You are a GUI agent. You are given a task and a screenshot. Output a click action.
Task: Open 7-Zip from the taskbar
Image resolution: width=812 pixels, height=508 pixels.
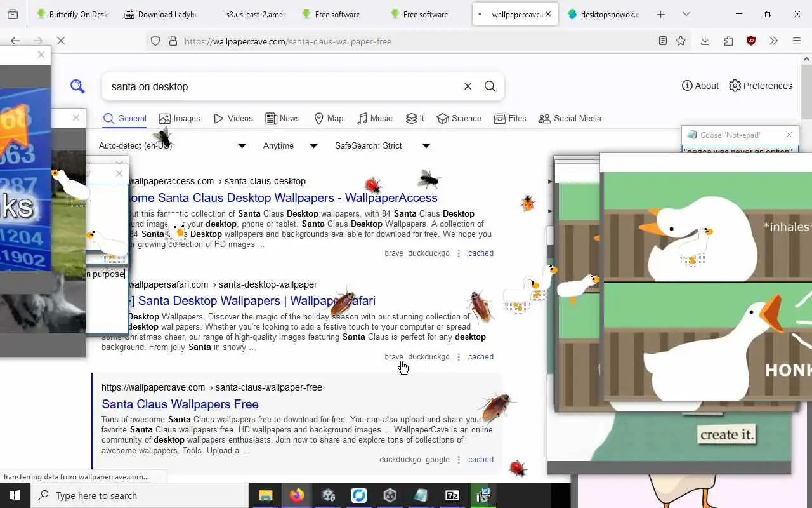(452, 495)
